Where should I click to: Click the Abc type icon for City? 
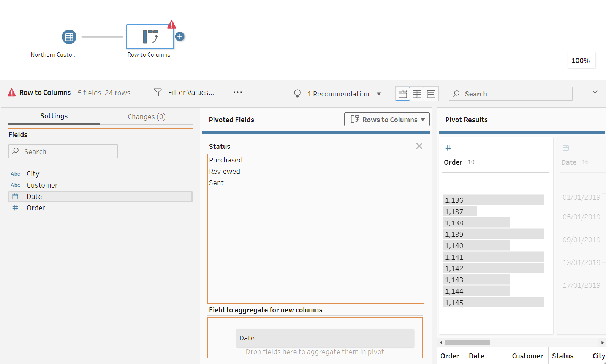click(x=16, y=174)
